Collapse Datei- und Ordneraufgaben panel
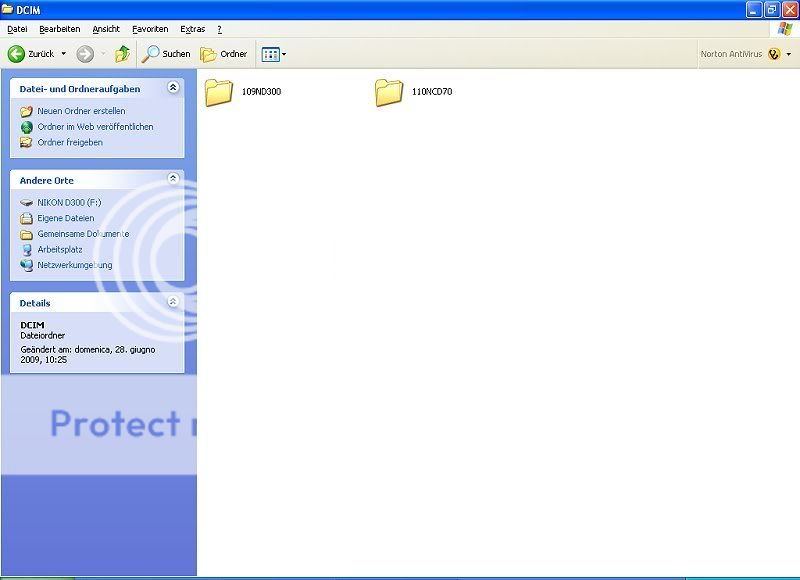 coord(173,87)
